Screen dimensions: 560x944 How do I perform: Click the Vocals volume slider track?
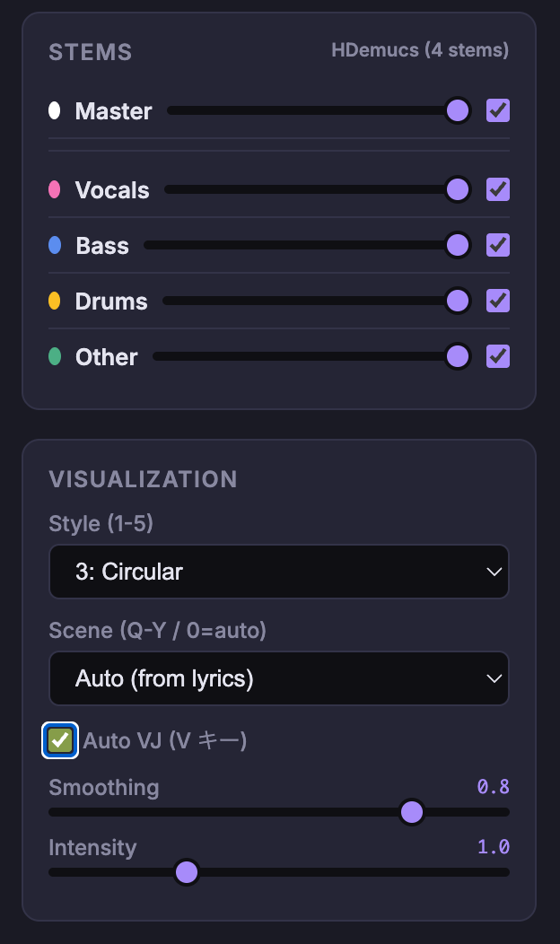point(305,190)
